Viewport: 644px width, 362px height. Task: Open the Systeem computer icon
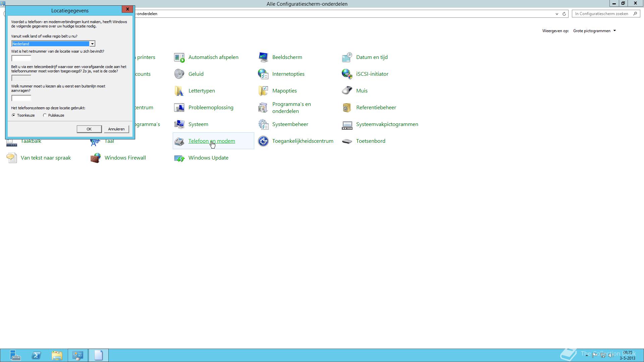179,124
